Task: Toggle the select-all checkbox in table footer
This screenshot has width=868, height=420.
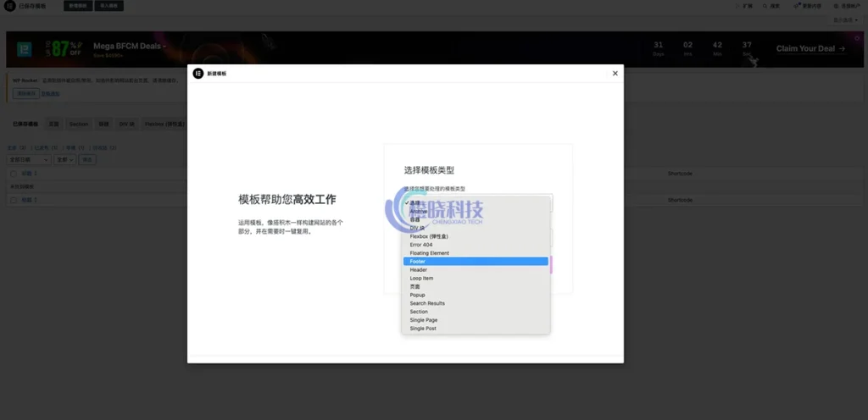Action: point(14,200)
